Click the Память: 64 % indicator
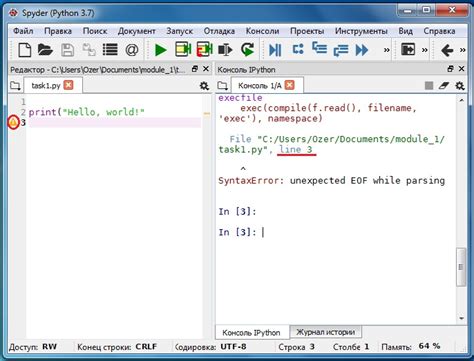The image size is (474, 361). point(411,347)
